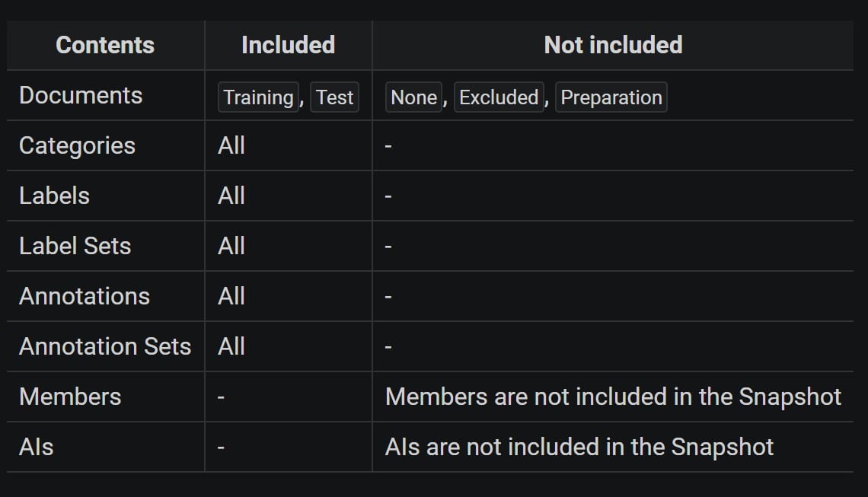Click the Annotation Sets row label
868x497 pixels.
[x=105, y=346]
